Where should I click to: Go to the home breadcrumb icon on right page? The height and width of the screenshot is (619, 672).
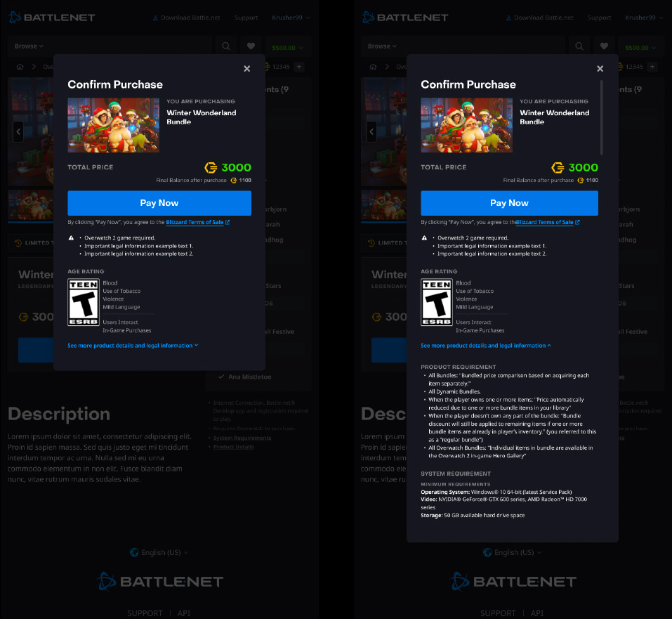[373, 67]
